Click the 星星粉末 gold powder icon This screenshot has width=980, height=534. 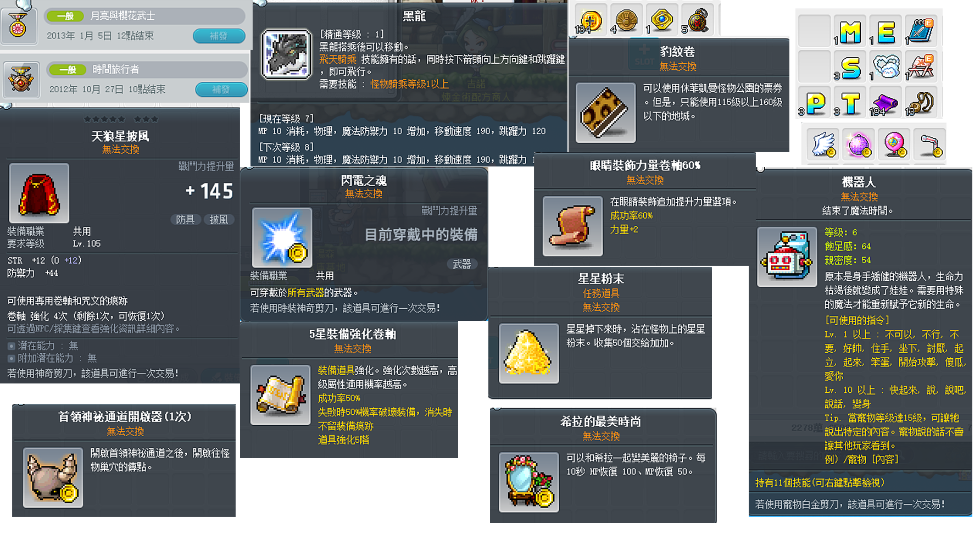[528, 353]
